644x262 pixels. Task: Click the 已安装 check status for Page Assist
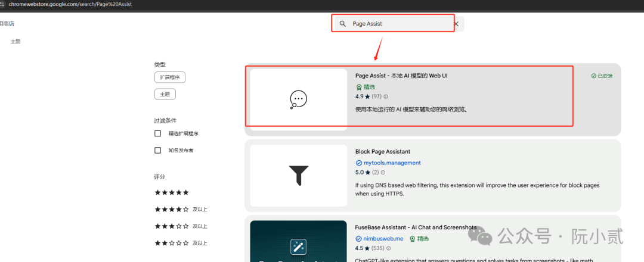click(x=602, y=76)
